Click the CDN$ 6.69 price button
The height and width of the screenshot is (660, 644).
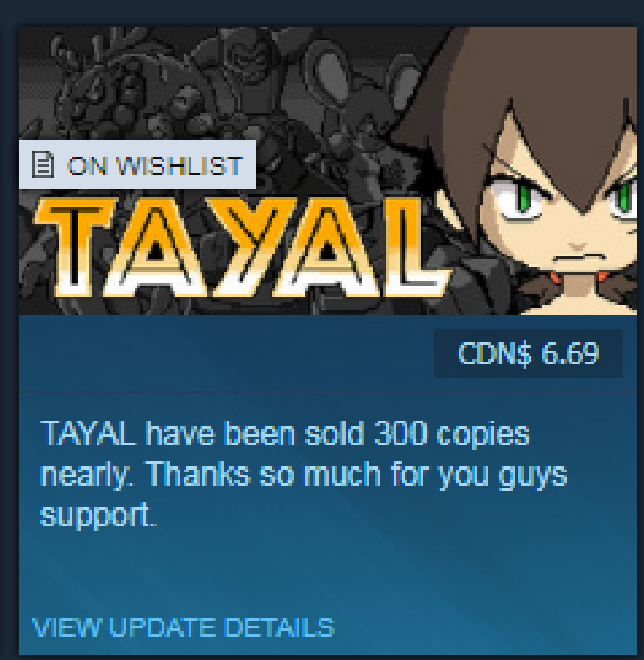(x=528, y=353)
